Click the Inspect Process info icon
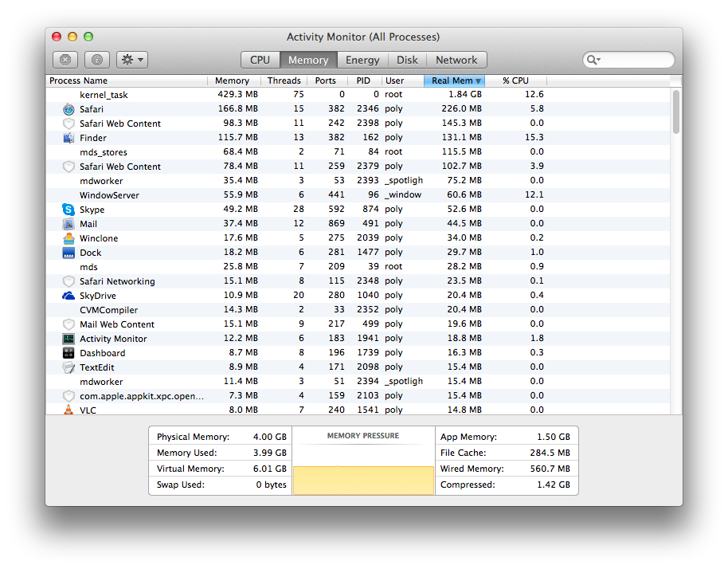 coord(97,60)
